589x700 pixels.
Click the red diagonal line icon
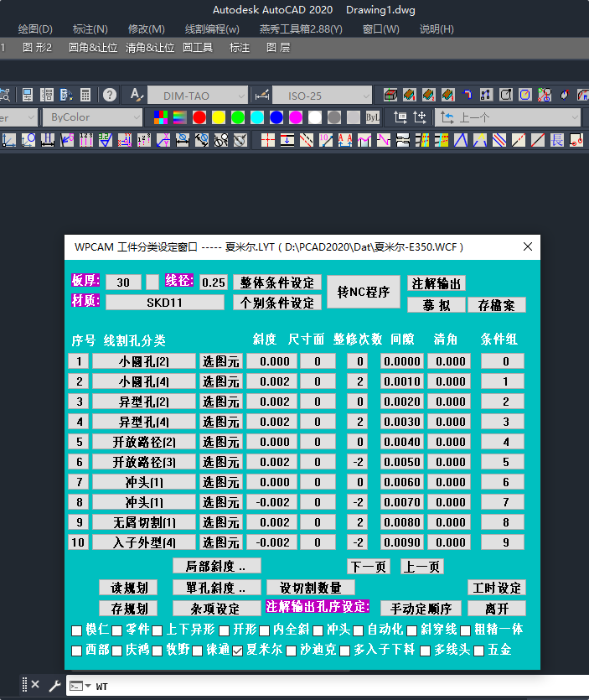(x=538, y=140)
